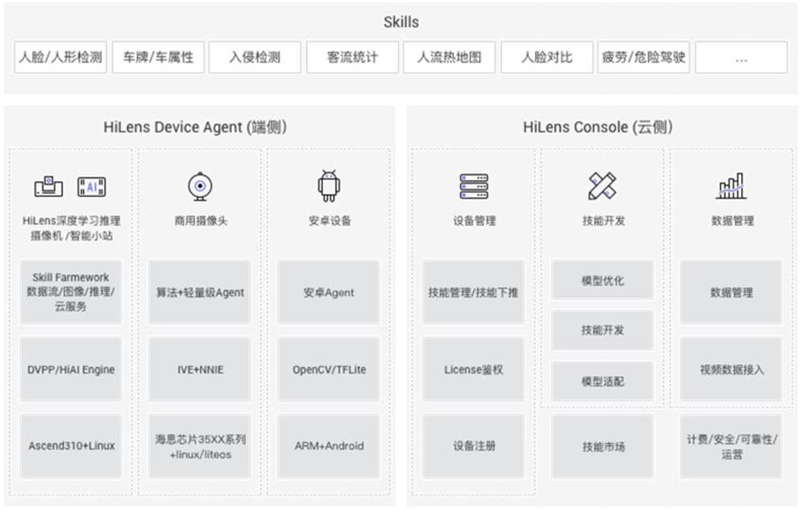Image resolution: width=800 pixels, height=509 pixels.
Task: Click the 客流统计 skill box
Action: pos(352,58)
